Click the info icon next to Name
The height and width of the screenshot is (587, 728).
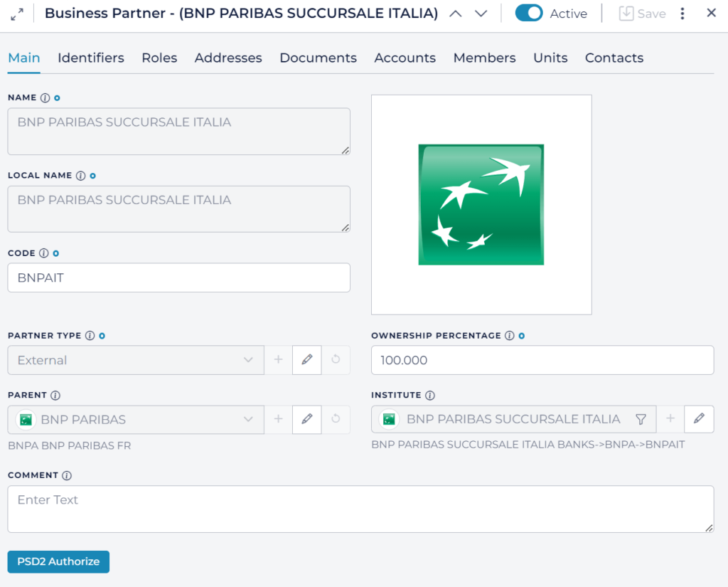[45, 97]
